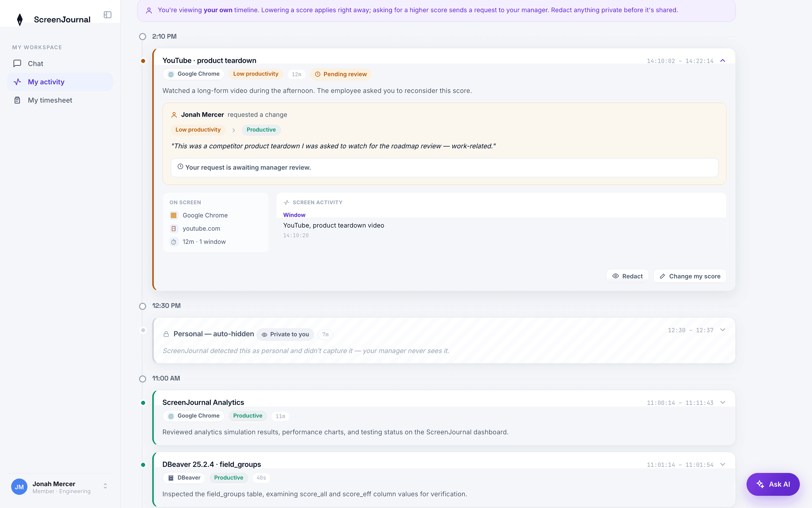The width and height of the screenshot is (812, 508).
Task: Click Low productivity tag in card header
Action: tap(256, 74)
